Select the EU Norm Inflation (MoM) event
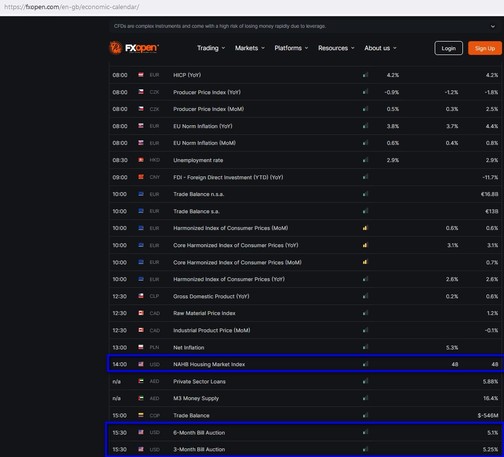Viewport: 504px width, 457px height. (x=204, y=143)
